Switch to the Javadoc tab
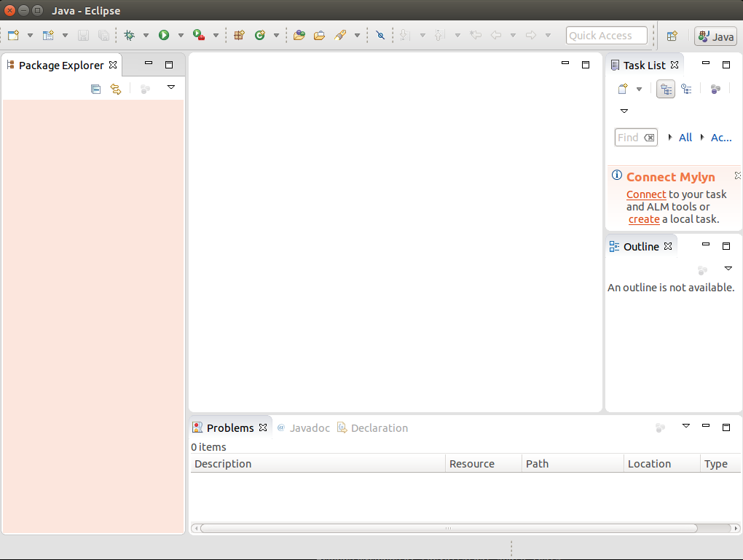 coord(304,427)
